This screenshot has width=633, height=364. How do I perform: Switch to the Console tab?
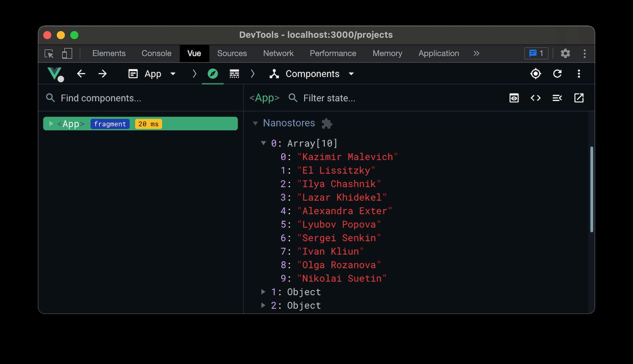(156, 53)
